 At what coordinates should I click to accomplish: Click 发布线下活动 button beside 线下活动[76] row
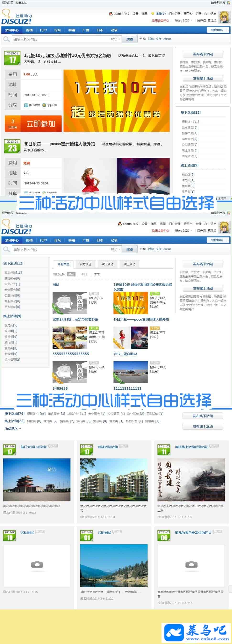click(203, 416)
